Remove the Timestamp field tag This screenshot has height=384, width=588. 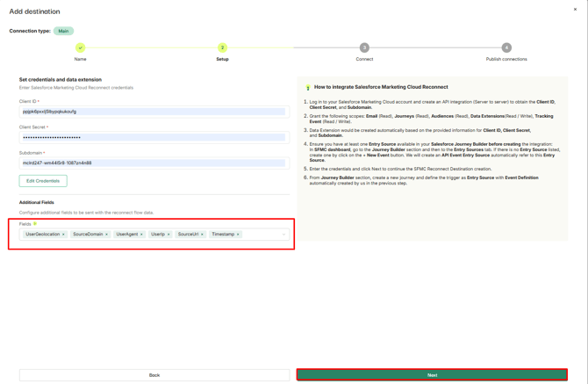click(x=238, y=235)
